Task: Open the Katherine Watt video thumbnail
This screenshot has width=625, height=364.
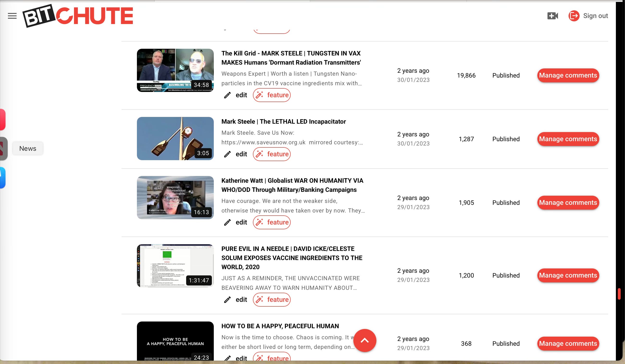Action: click(x=175, y=198)
